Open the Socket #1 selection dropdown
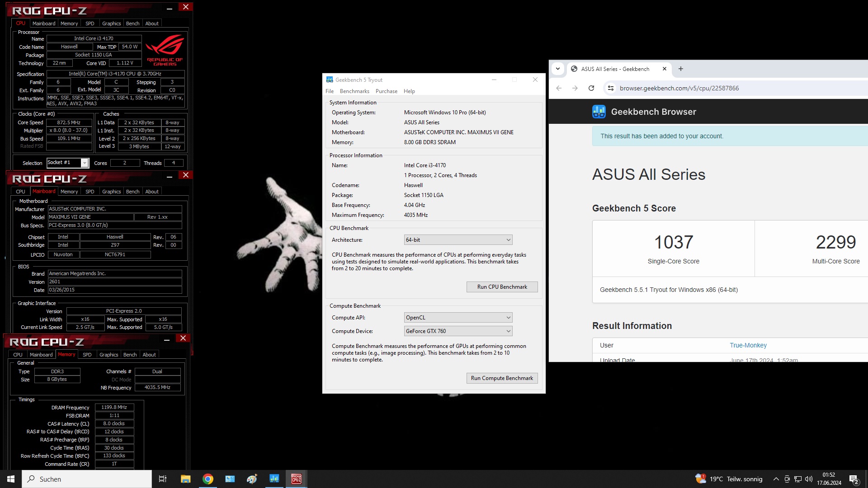Image resolution: width=868 pixels, height=488 pixels. (67, 163)
